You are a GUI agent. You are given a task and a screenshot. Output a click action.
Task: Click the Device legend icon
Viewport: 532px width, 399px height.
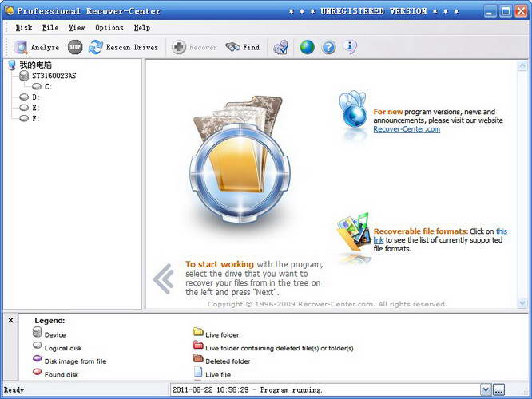coord(38,332)
